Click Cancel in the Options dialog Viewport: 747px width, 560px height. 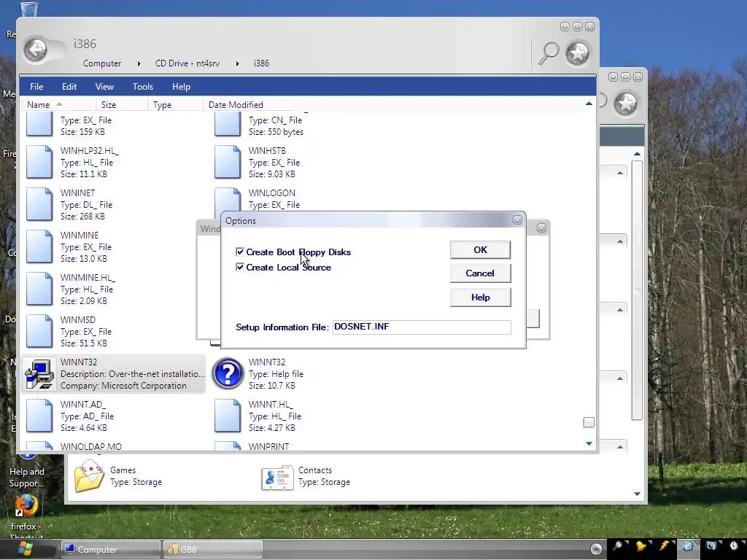click(x=480, y=273)
